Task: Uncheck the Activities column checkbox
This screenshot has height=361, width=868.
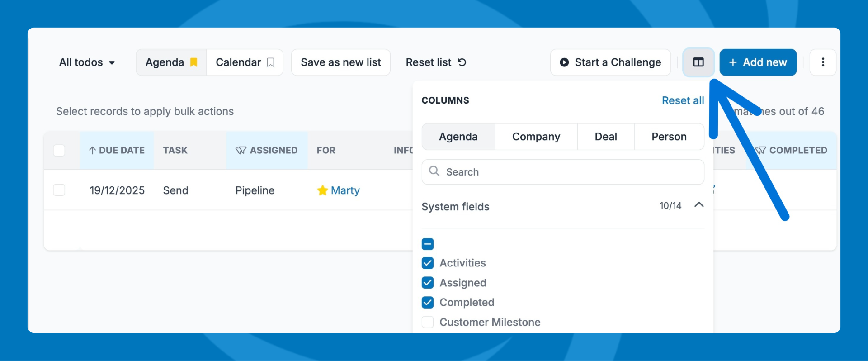Action: 428,263
